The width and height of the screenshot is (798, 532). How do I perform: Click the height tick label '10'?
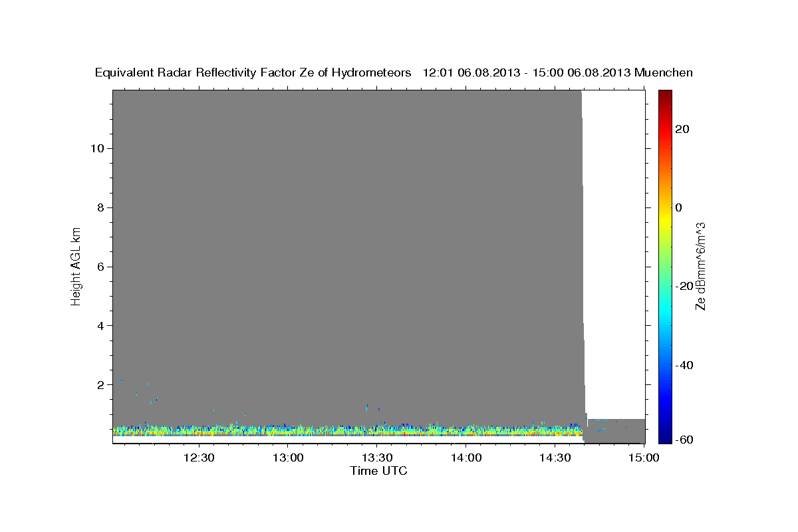97,148
